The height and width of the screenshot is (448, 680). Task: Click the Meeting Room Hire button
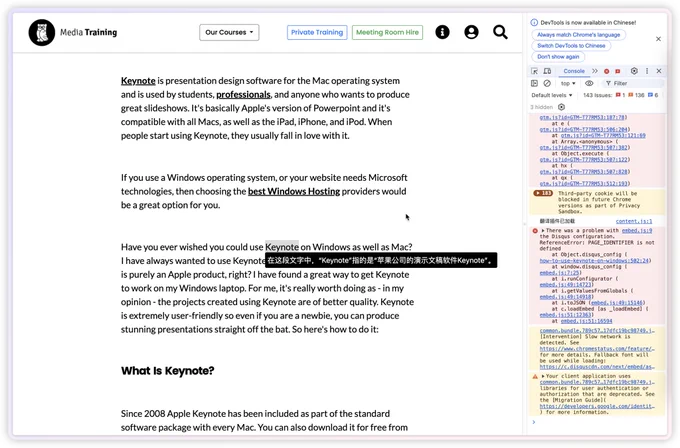coord(387,33)
